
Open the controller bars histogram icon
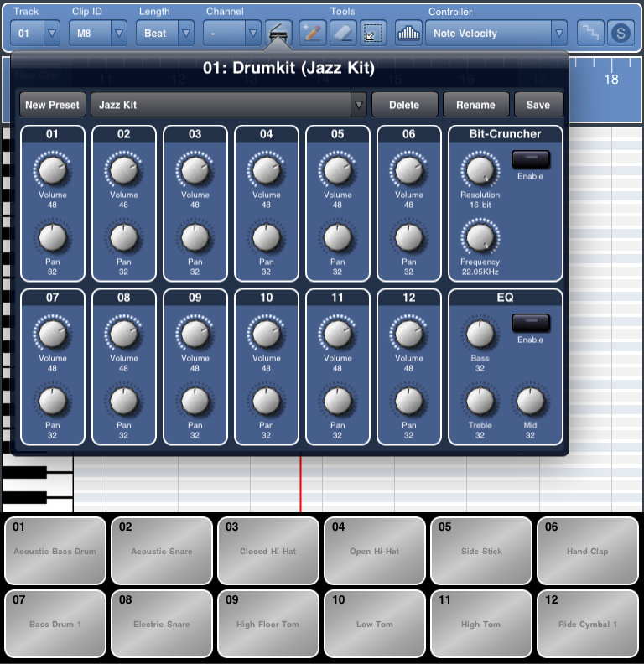coord(409,33)
